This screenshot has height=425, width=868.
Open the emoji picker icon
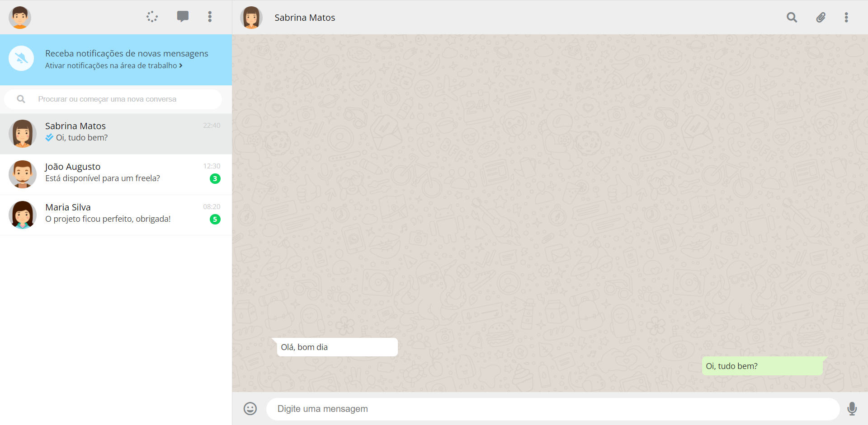tap(250, 409)
